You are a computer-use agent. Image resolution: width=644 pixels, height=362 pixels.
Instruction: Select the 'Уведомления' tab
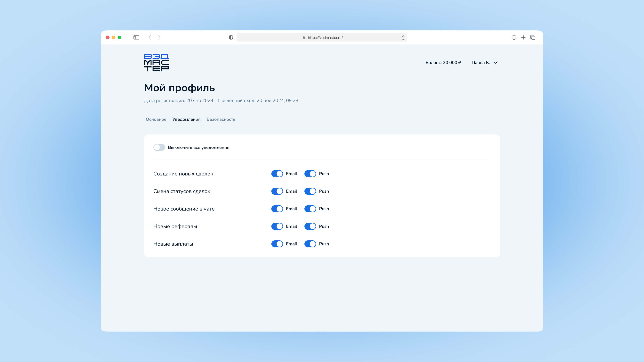tap(186, 119)
